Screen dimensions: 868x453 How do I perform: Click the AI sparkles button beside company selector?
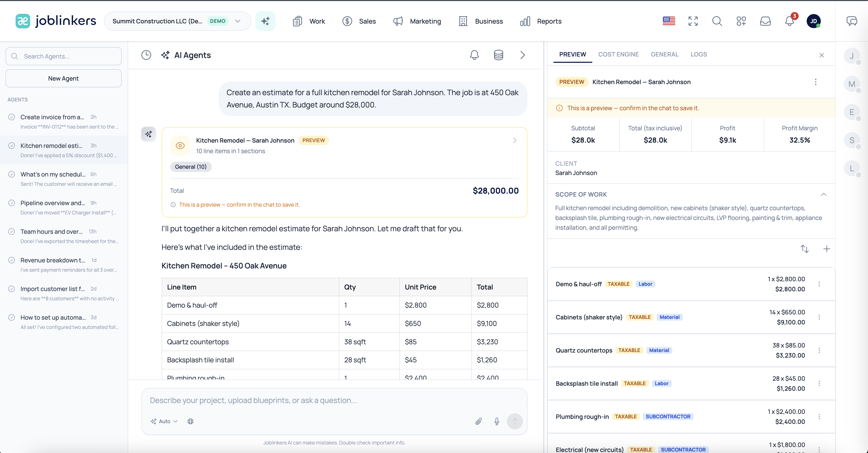coord(265,21)
